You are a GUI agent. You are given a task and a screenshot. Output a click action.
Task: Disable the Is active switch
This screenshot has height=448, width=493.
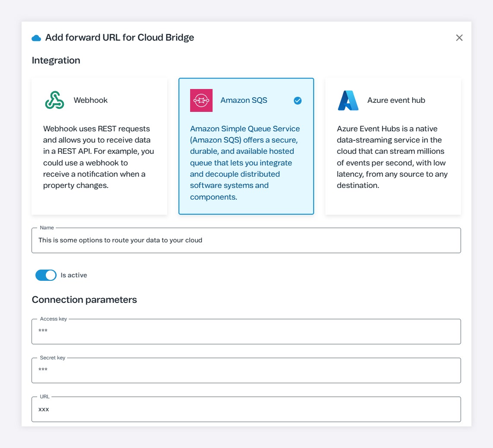(46, 275)
